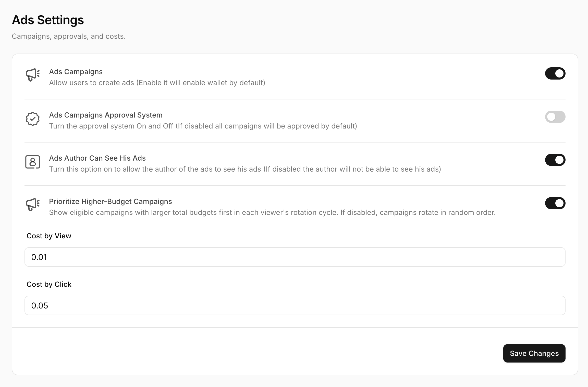Click 'Prioritize Higher-Budget Campaigns' title text
The width and height of the screenshot is (588, 387).
tap(111, 201)
